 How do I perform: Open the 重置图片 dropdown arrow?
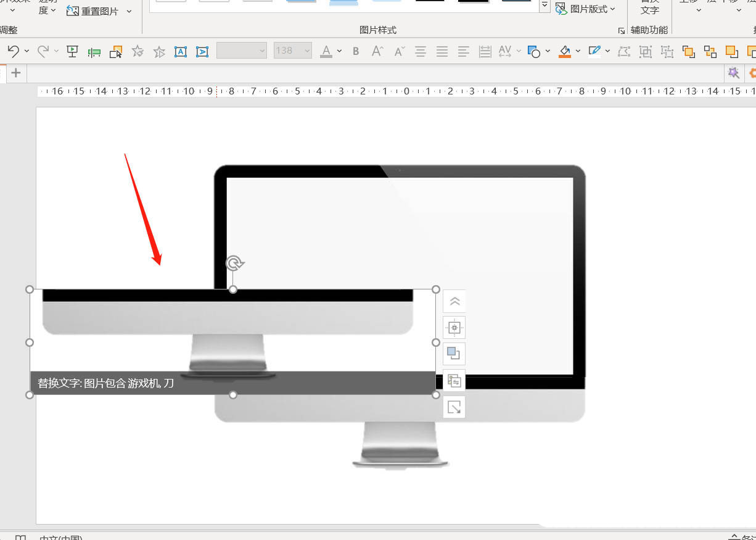coord(129,11)
